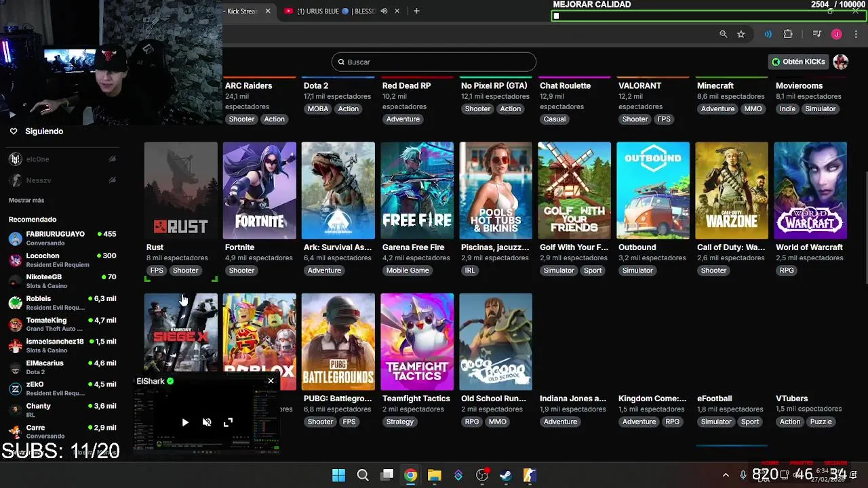
Task: Open OBS Studio from taskbar
Action: click(x=482, y=475)
